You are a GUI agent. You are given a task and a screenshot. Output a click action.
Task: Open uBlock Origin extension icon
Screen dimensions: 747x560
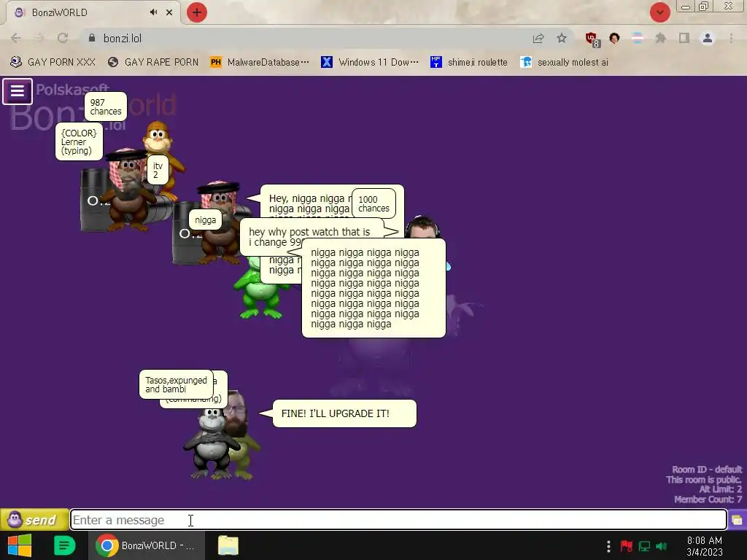[x=592, y=39]
